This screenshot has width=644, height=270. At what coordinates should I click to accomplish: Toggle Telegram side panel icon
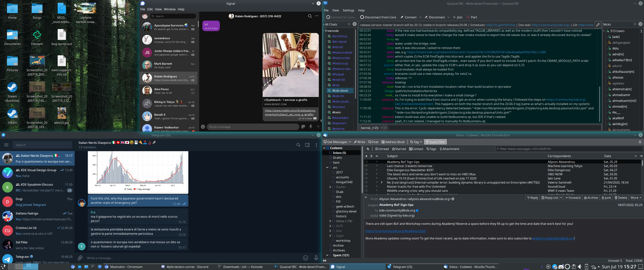click(x=307, y=145)
